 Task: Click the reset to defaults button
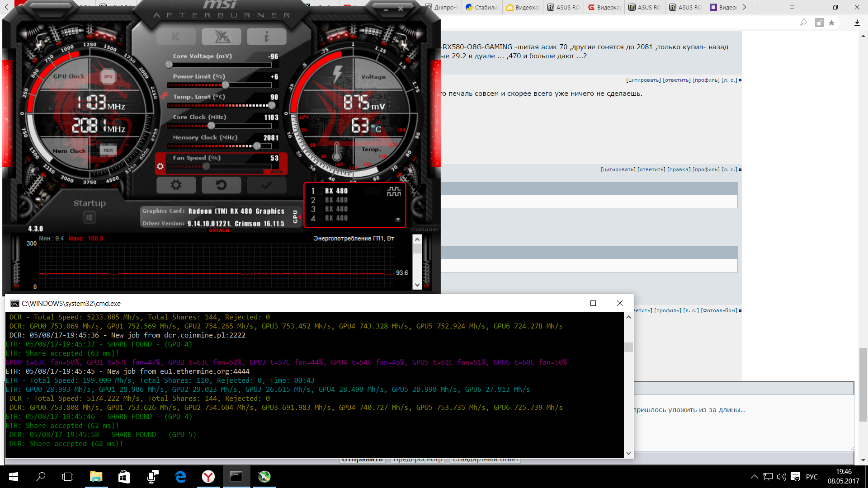[221, 185]
